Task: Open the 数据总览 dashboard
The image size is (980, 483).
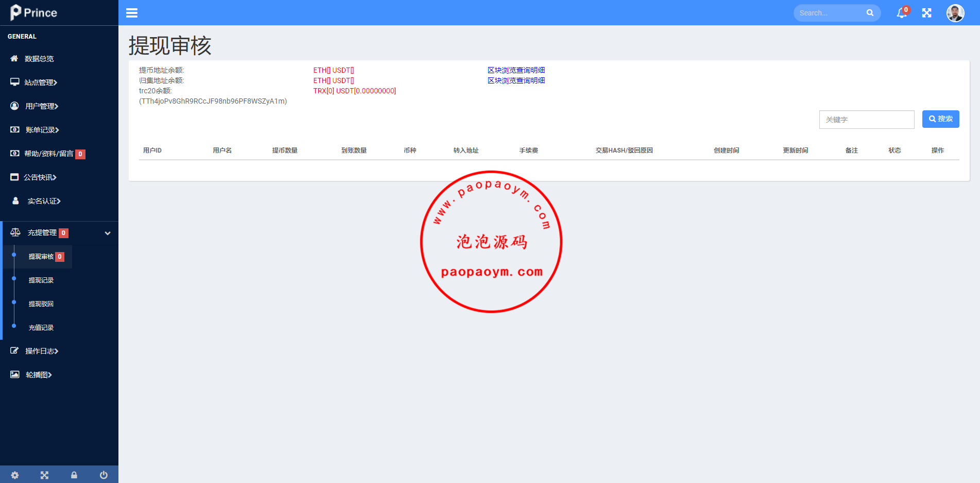Action: 39,59
